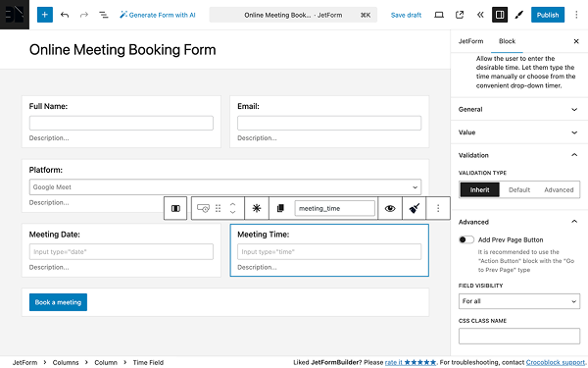Click the Email input field
Image resolution: width=588 pixels, height=368 pixels.
coord(329,124)
